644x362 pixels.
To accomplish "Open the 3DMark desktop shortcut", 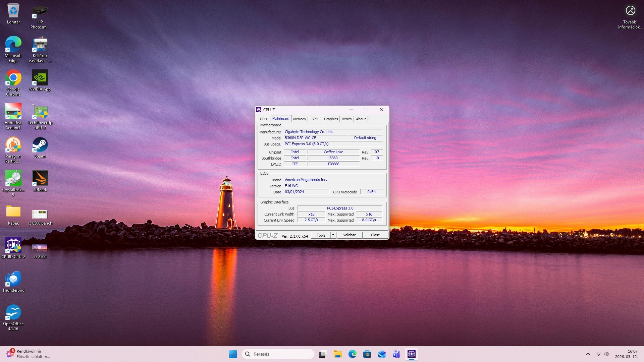I will click(x=40, y=178).
